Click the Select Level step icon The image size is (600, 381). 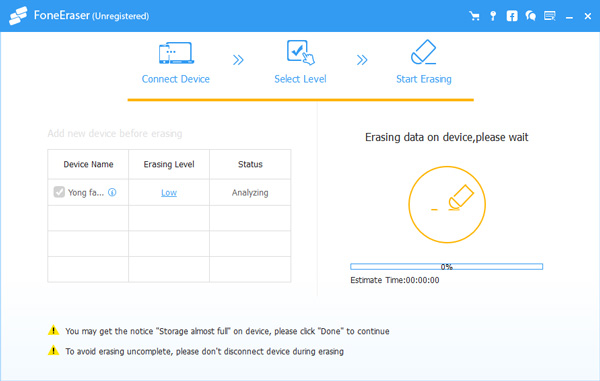click(x=300, y=52)
